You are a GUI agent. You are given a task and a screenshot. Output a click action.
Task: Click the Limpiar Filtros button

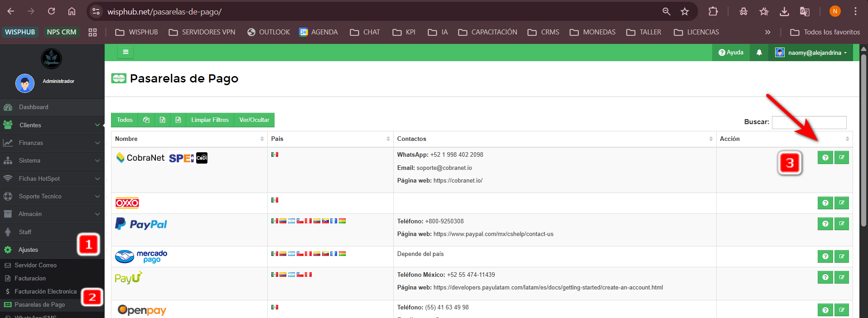tap(210, 120)
